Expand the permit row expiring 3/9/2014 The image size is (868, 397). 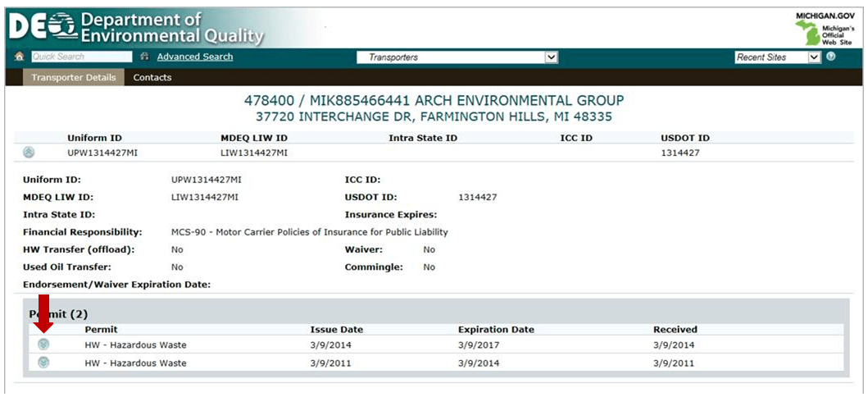(x=43, y=363)
